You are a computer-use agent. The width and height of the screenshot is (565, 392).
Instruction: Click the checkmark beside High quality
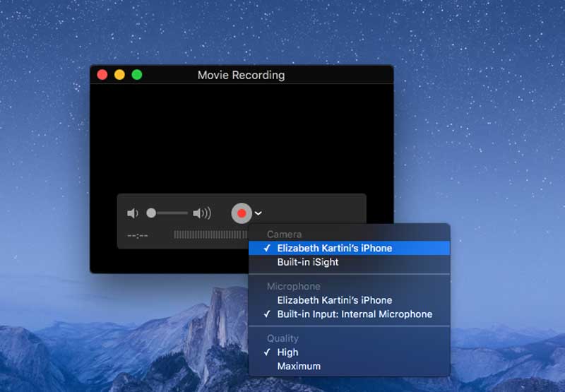267,352
